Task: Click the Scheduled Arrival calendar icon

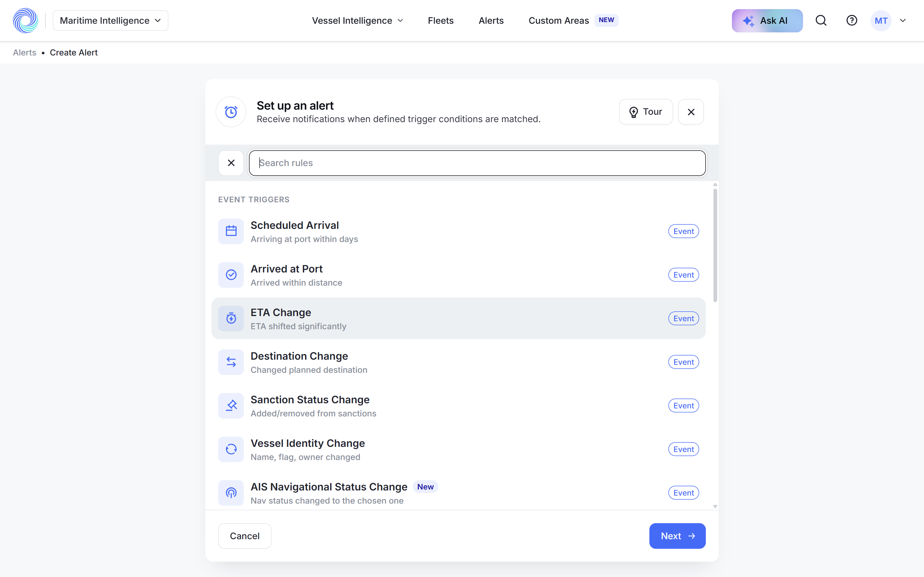Action: (231, 231)
